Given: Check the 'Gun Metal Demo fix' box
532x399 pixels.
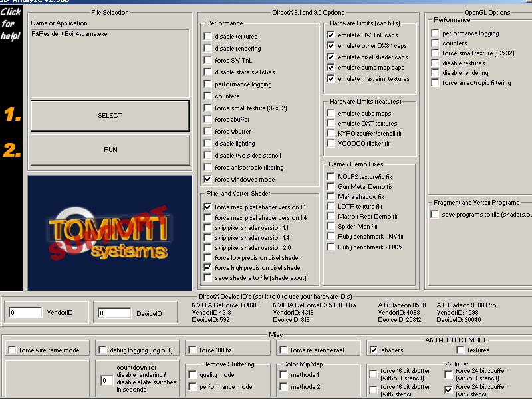Looking at the screenshot, I should click(x=331, y=186).
